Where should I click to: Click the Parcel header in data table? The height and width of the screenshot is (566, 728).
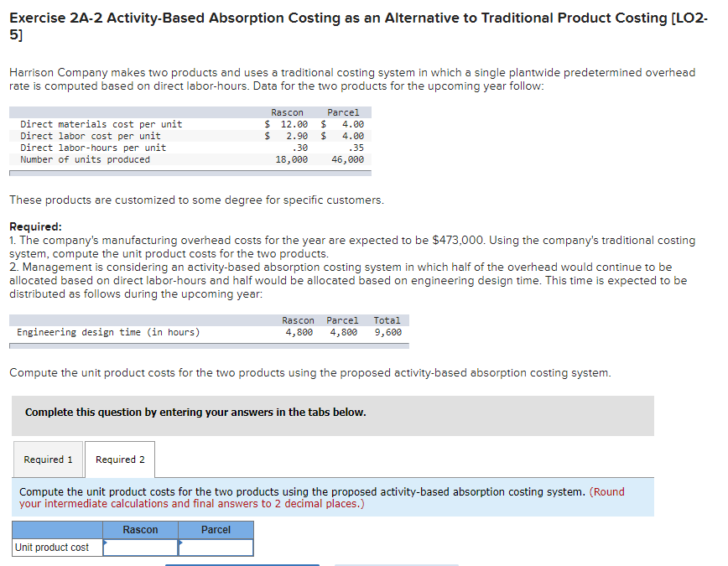(x=343, y=112)
